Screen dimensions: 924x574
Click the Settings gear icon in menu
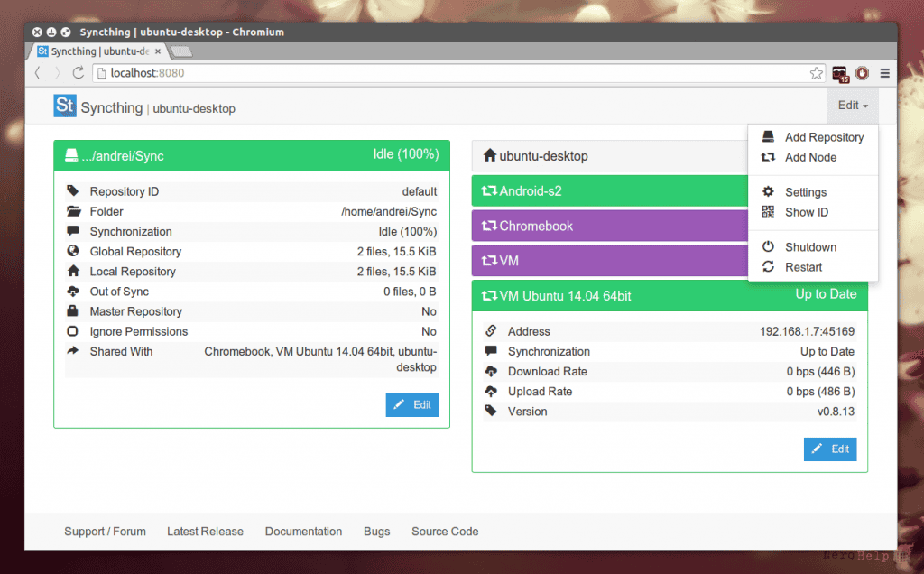[768, 191]
